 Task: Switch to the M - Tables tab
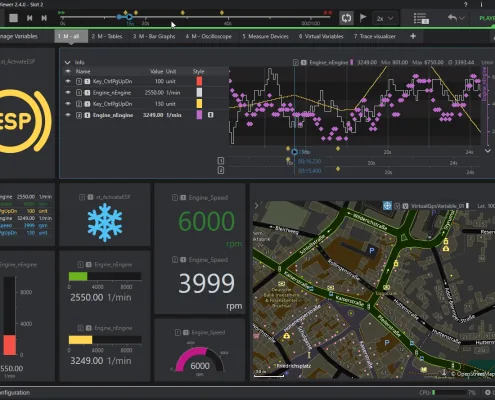[107, 36]
